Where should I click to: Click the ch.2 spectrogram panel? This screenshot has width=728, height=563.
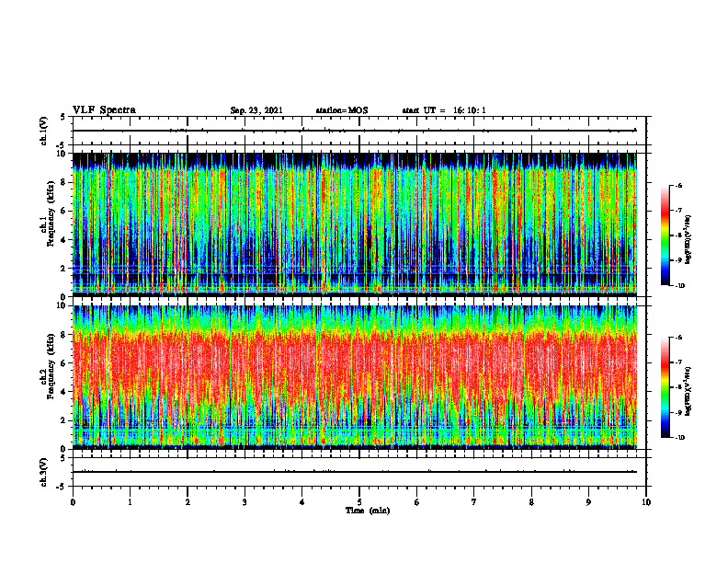(359, 377)
